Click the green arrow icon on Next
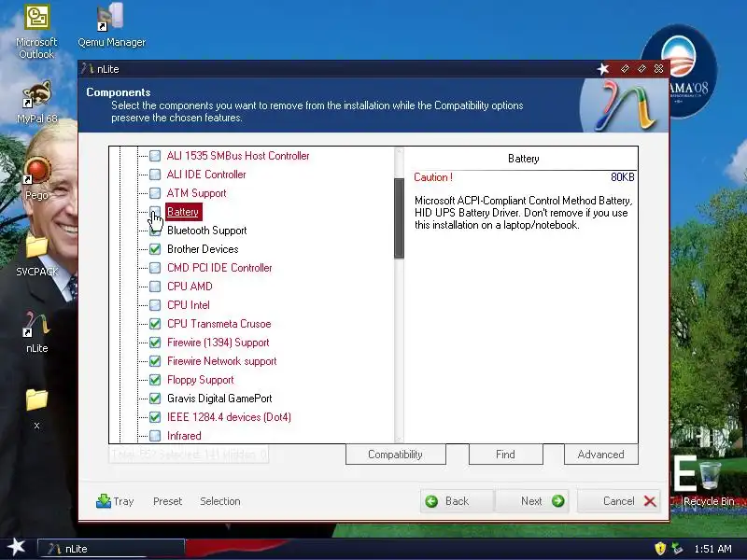The width and height of the screenshot is (747, 560). coord(557,501)
